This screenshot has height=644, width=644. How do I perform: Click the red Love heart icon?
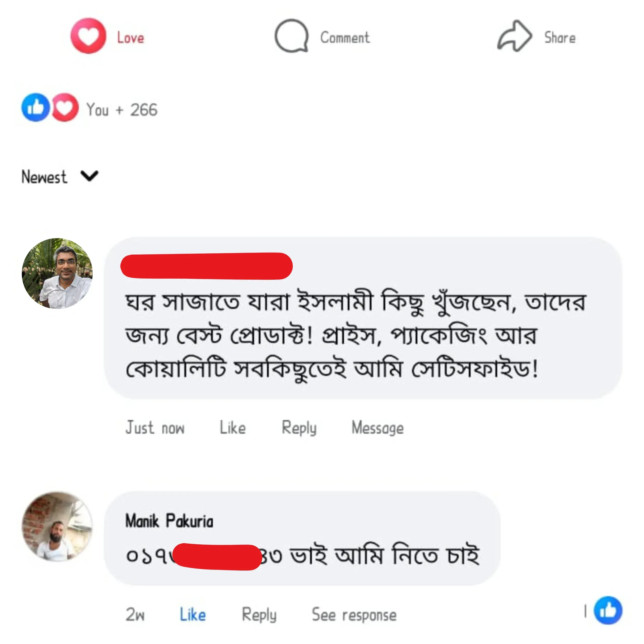point(88,36)
